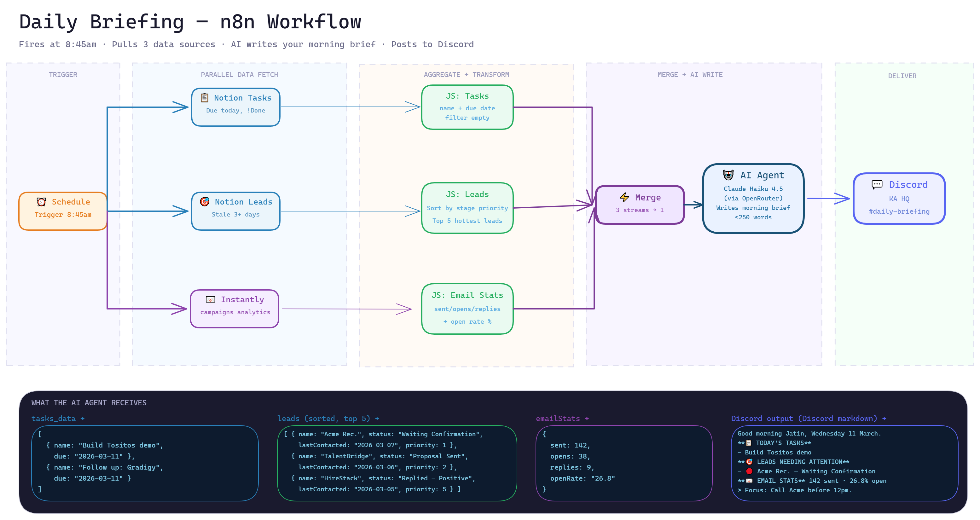
Task: Click '- Build Tositos demo' in Discord output
Action: coord(774,452)
